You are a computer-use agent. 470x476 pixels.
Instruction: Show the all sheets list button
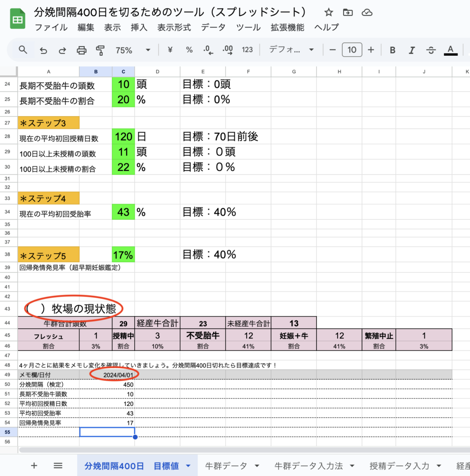tap(58, 466)
